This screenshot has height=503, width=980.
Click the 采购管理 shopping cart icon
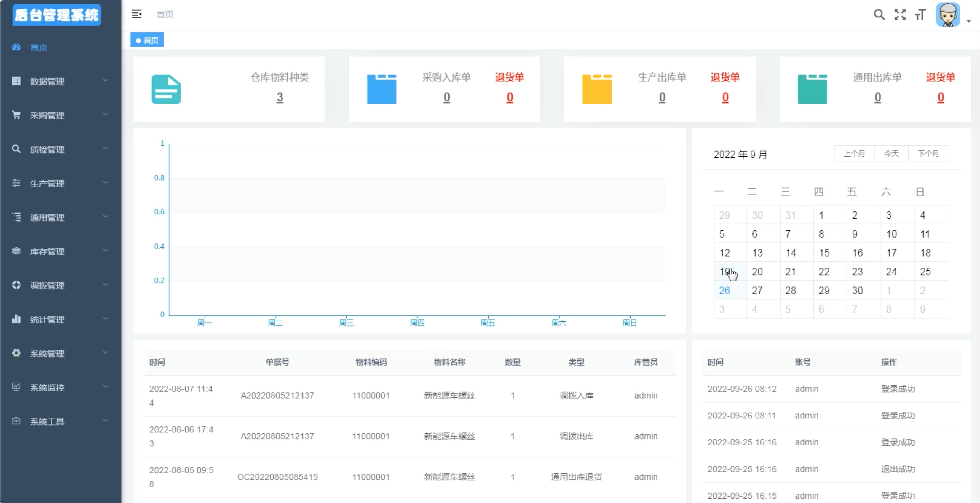(x=16, y=115)
